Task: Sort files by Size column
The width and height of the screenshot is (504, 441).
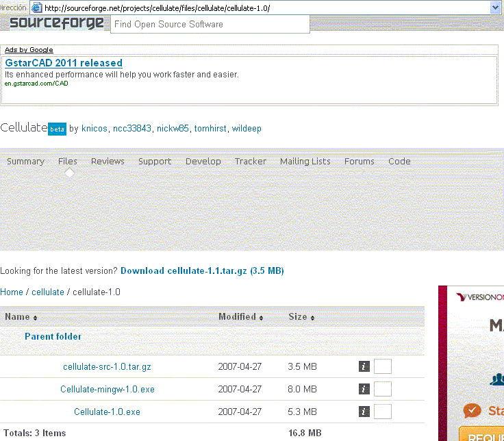Action: (x=301, y=317)
